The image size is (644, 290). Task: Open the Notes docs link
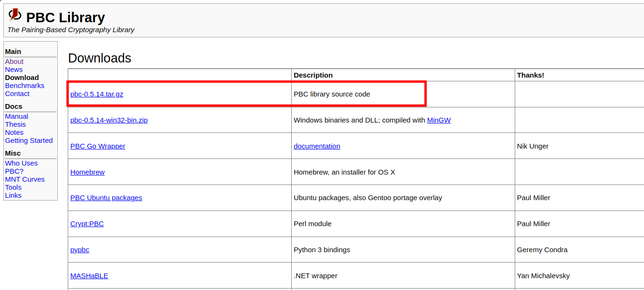pyautogui.click(x=14, y=132)
